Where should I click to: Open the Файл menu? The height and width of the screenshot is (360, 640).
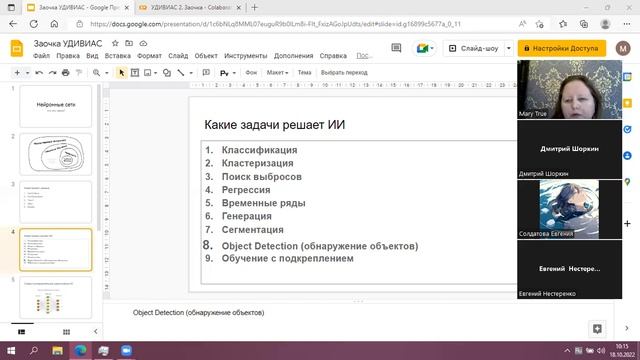click(x=42, y=56)
